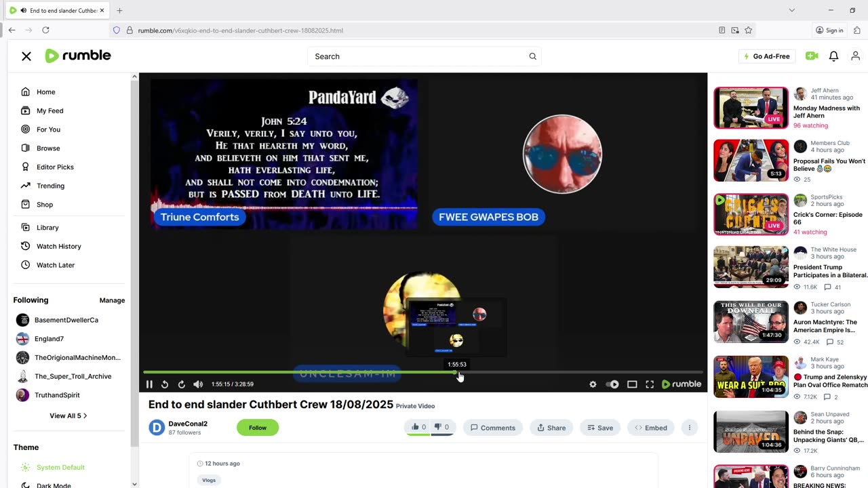
Task: Click the Go Ad-Free button
Action: 767,56
